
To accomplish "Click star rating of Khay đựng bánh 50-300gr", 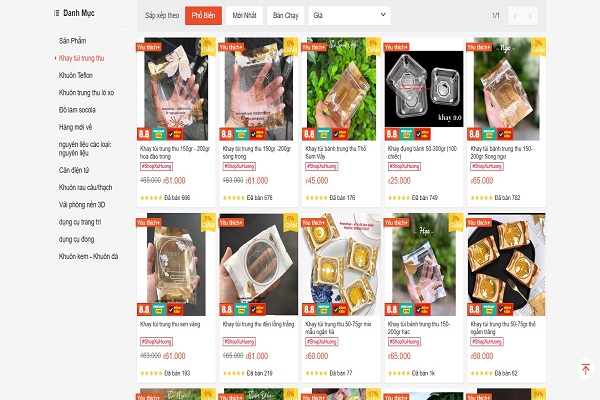I will click(399, 198).
